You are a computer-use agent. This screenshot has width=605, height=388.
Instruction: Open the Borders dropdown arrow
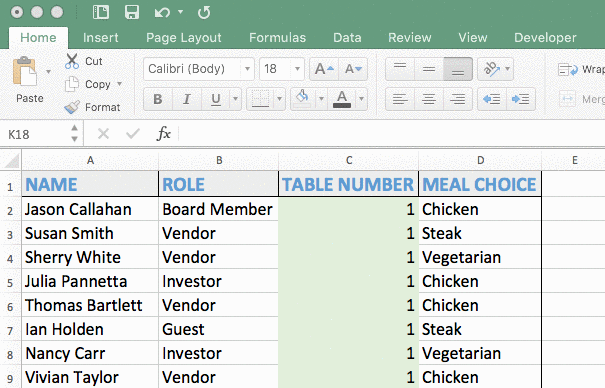pos(279,99)
